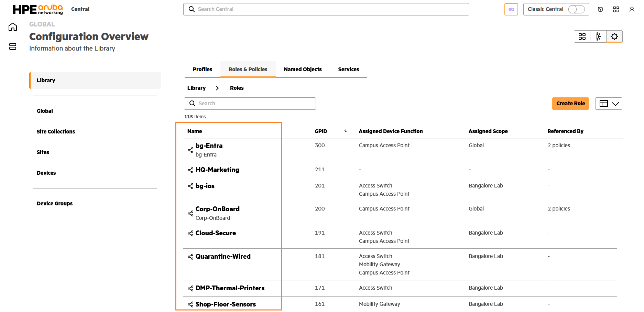Open the HQ-Marketing role
The image size is (644, 312).
[x=217, y=170]
